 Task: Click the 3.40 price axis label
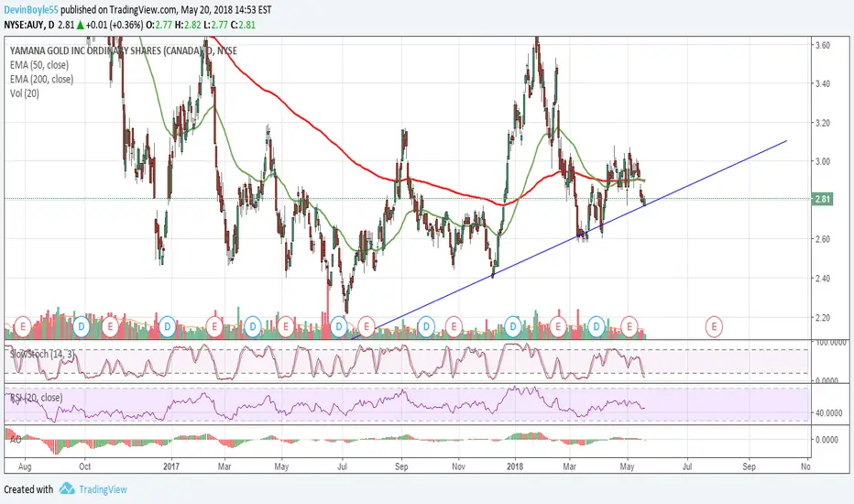point(823,83)
